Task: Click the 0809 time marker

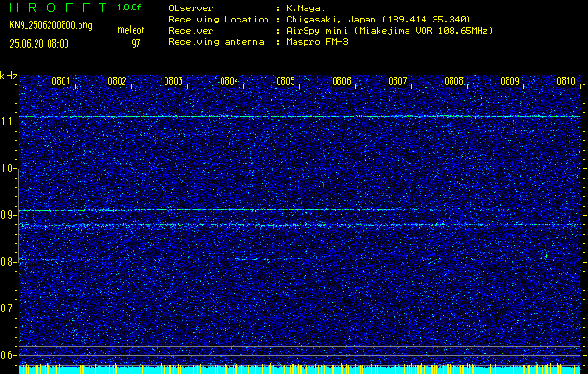Action: point(509,81)
